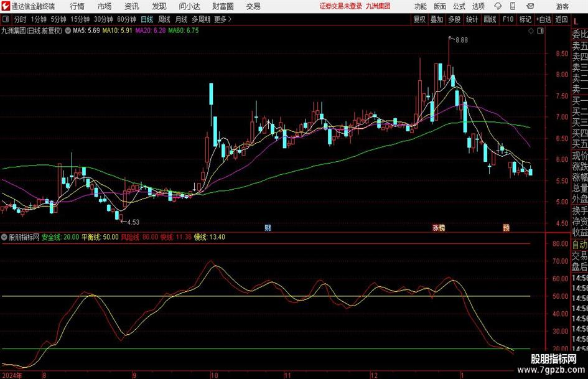Open the 财富圈 menu
Screen dimensions: 588x379
pyautogui.click(x=223, y=6)
